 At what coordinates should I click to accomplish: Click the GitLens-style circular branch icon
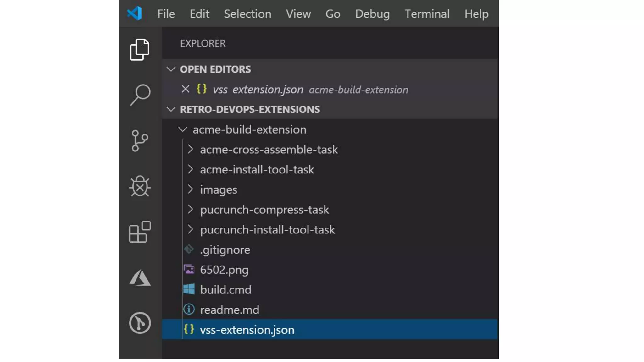[140, 323]
